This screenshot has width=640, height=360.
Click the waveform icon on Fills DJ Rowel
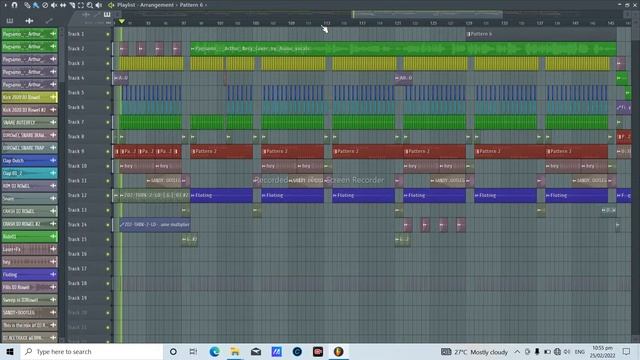coord(53,287)
